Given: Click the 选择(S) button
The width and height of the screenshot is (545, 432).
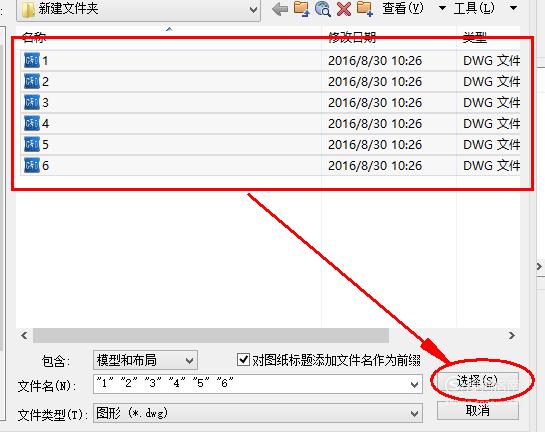Looking at the screenshot, I should coord(478,382).
